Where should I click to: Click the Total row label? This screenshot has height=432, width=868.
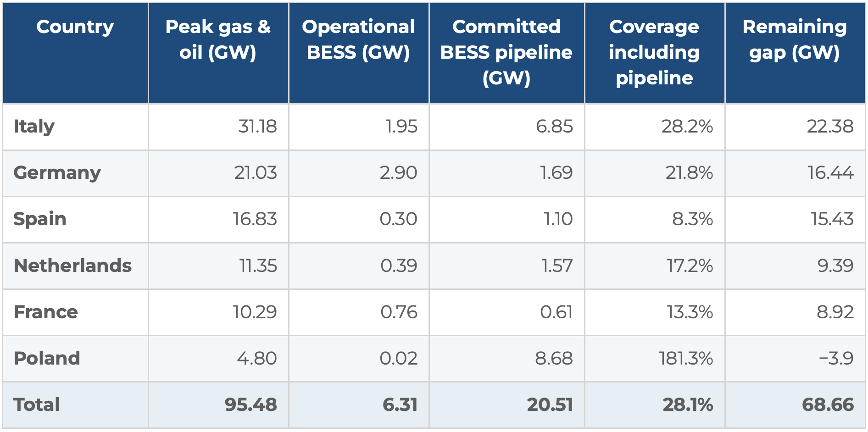pyautogui.click(x=37, y=404)
